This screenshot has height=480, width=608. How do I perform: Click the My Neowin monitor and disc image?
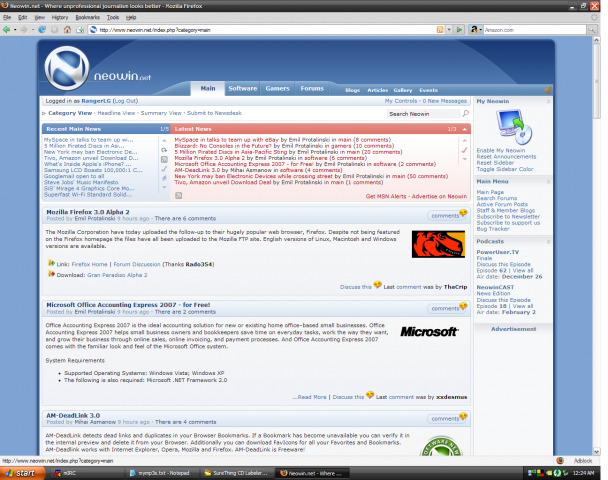pyautogui.click(x=514, y=127)
